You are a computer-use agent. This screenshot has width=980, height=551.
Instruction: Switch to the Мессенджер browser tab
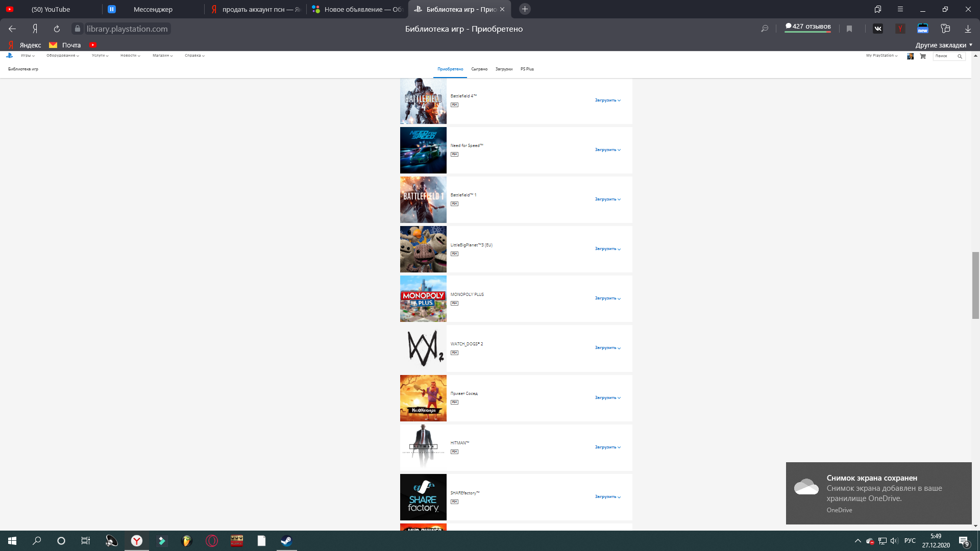pyautogui.click(x=153, y=9)
